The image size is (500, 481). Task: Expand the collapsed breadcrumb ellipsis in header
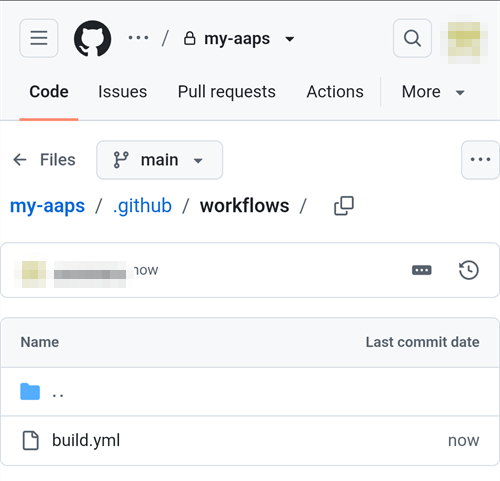pyautogui.click(x=138, y=38)
